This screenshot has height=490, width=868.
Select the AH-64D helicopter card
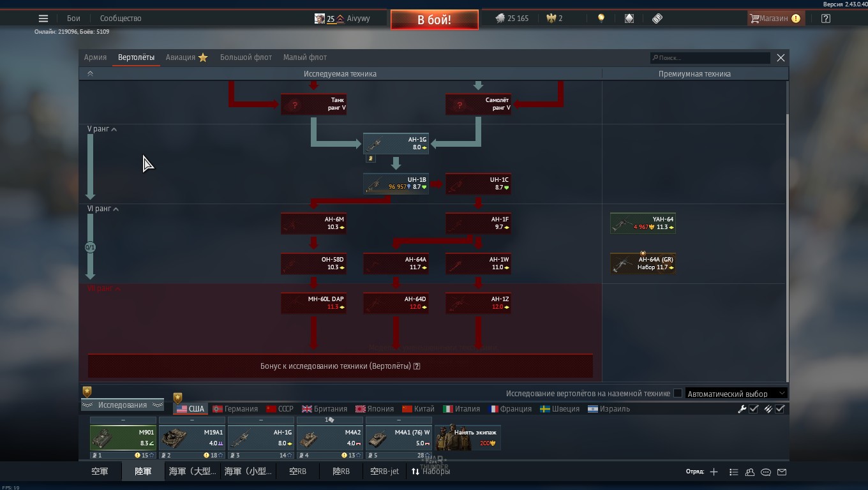tap(396, 303)
